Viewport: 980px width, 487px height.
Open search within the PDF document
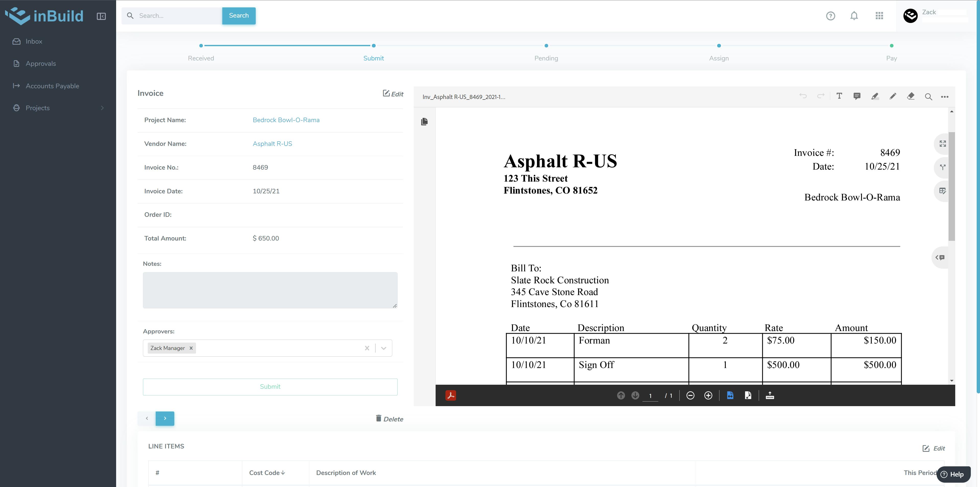[928, 96]
